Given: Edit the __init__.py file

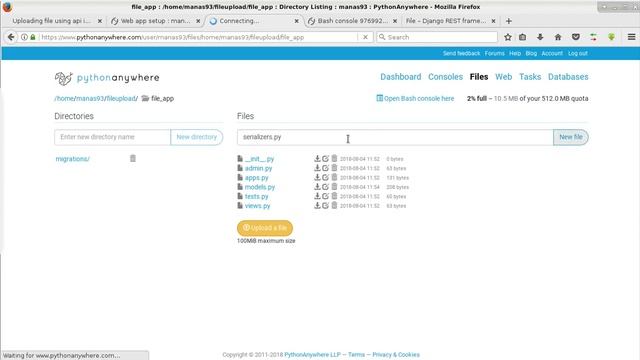Looking at the screenshot, I should [325, 158].
